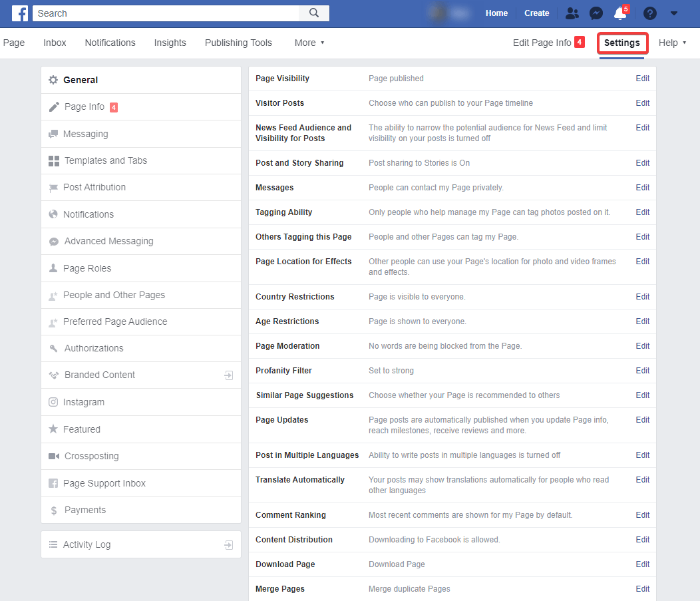Click the quick help question mark icon

(x=649, y=13)
